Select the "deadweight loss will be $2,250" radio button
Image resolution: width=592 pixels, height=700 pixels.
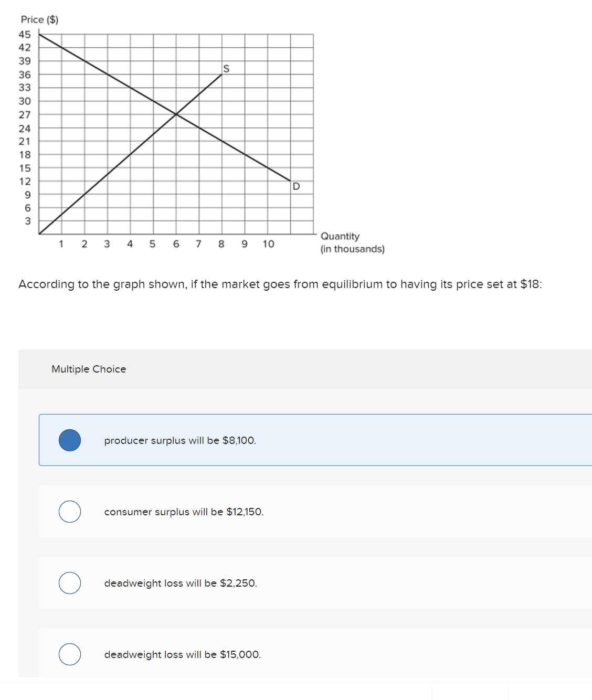point(69,583)
